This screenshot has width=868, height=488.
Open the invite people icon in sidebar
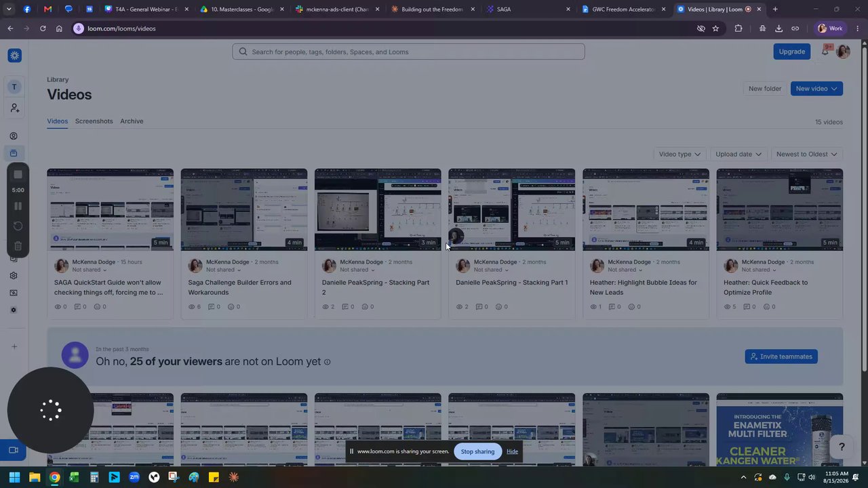(x=14, y=108)
